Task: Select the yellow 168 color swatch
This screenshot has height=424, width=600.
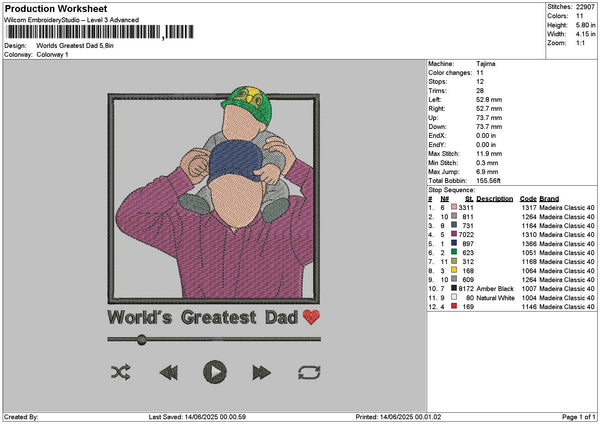Action: 455,270
